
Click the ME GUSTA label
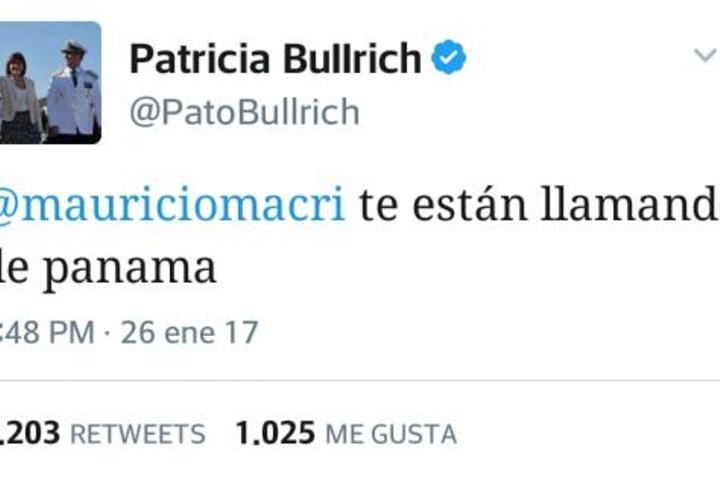[x=391, y=434]
